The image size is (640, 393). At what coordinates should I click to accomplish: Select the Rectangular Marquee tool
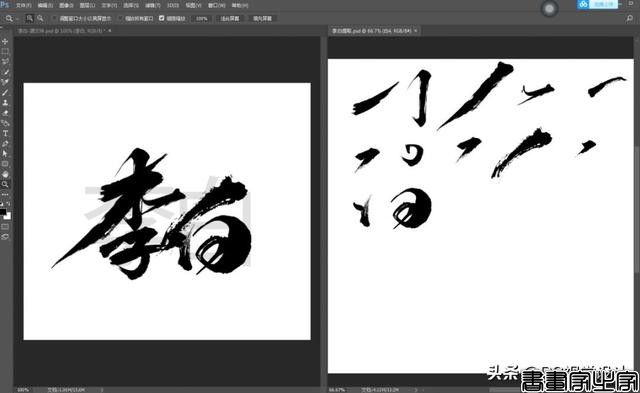point(5,51)
